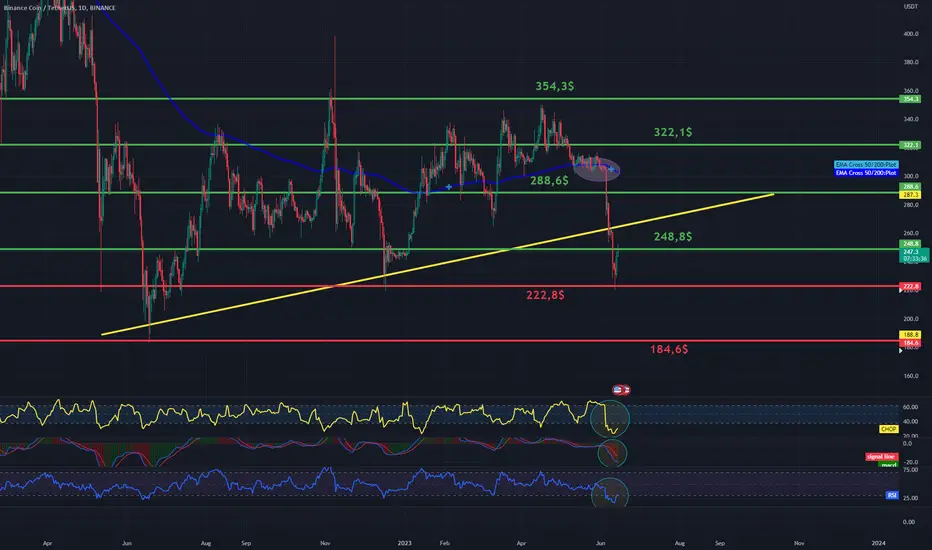The width and height of the screenshot is (932, 550).
Task: Click the 280.0 price axis value
Action: tap(911, 205)
